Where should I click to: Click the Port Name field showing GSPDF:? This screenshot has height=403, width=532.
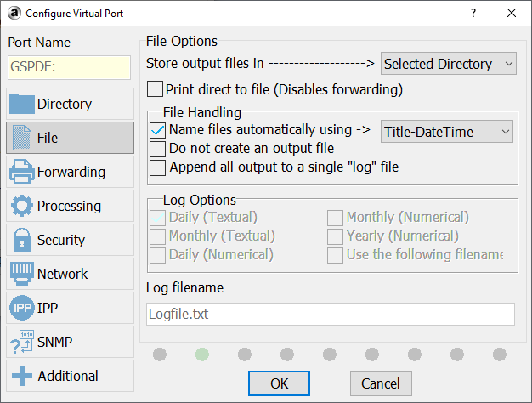coord(69,67)
